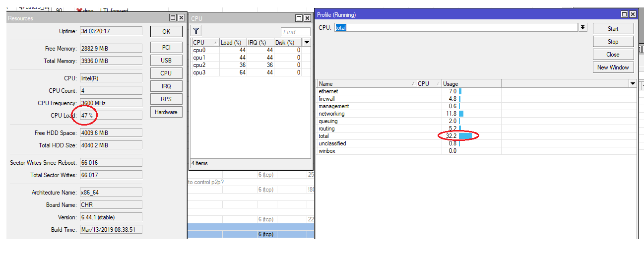The height and width of the screenshot is (263, 644).
Task: Maximize the Profile (Running) window
Action: pyautogui.click(x=625, y=15)
